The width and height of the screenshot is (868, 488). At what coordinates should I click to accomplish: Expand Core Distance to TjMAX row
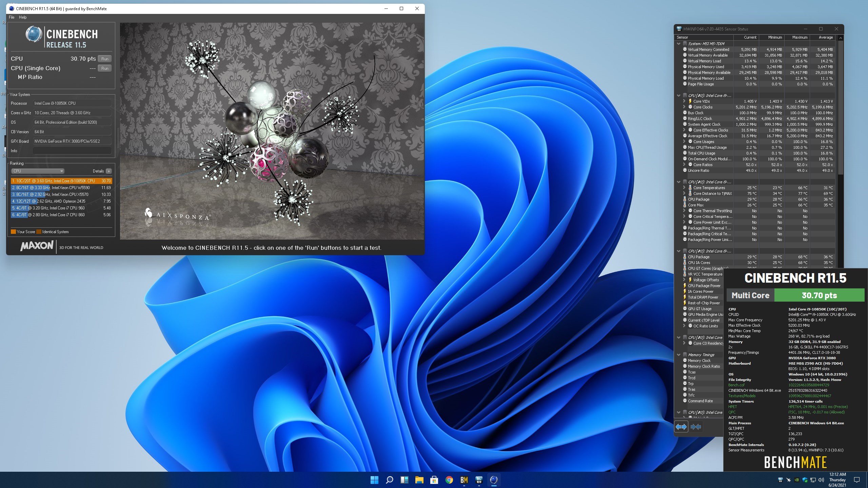[x=684, y=194]
